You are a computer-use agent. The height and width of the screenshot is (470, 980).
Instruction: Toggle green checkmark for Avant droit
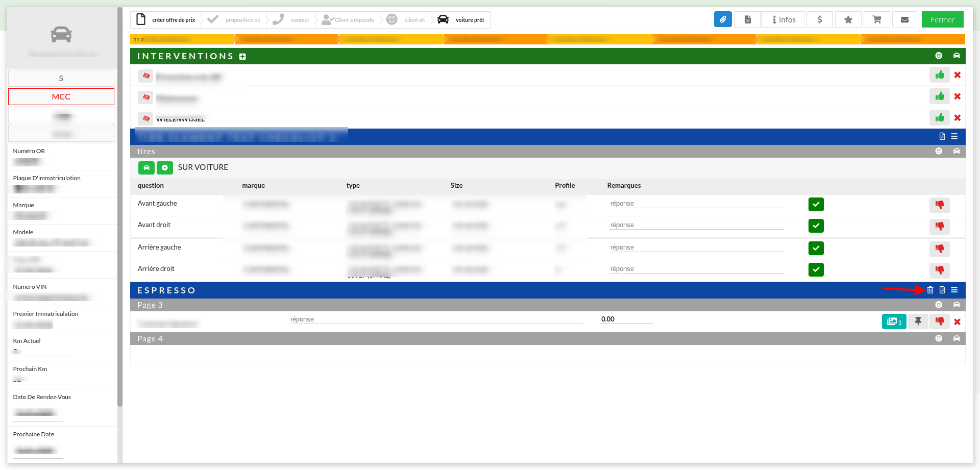(x=816, y=226)
